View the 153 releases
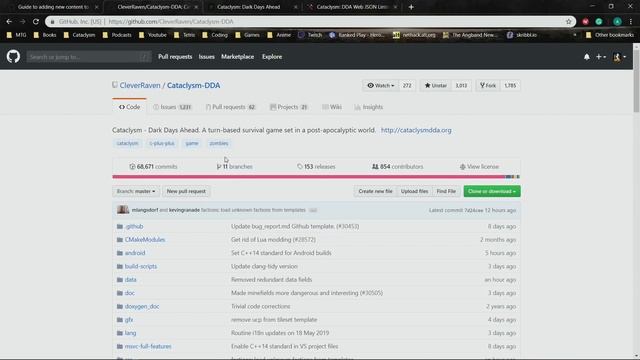This screenshot has height=360, width=640. (x=316, y=167)
